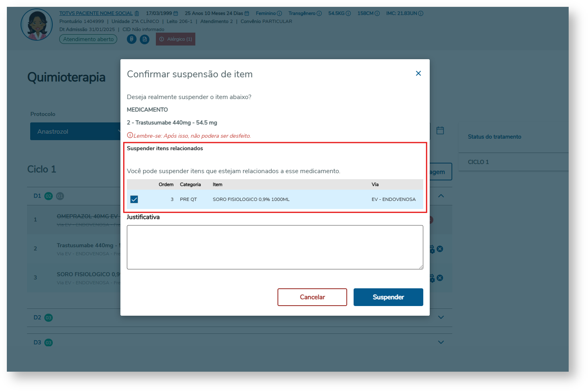This screenshot has height=391, width=588.
Task: Click the suspend X icon on Trastusumabe row
Action: [x=440, y=249]
